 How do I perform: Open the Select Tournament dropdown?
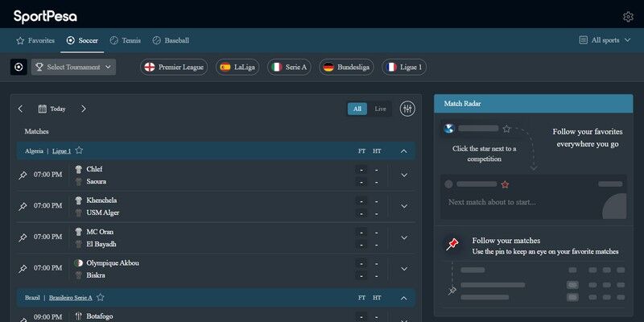(73, 67)
